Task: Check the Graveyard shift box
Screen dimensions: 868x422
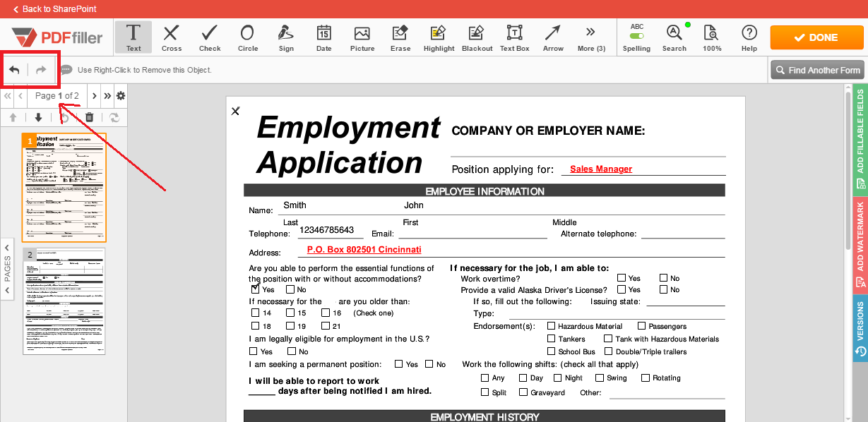Action: [x=523, y=392]
